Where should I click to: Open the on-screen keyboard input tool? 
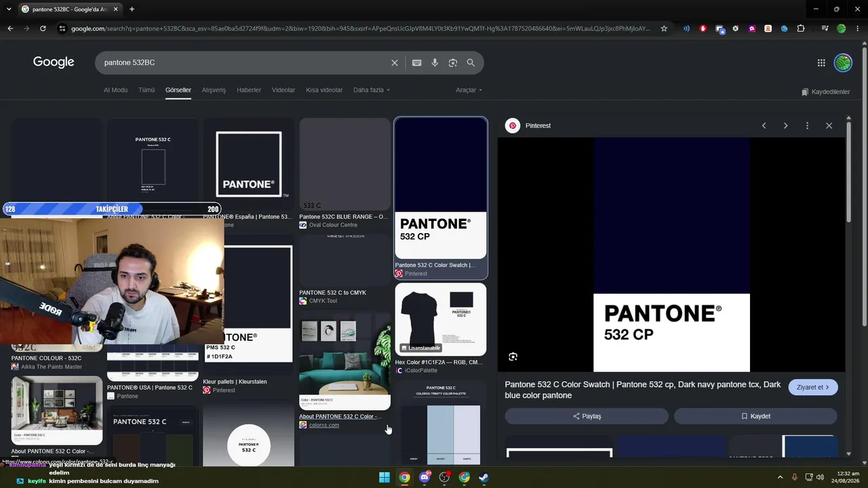point(417,62)
